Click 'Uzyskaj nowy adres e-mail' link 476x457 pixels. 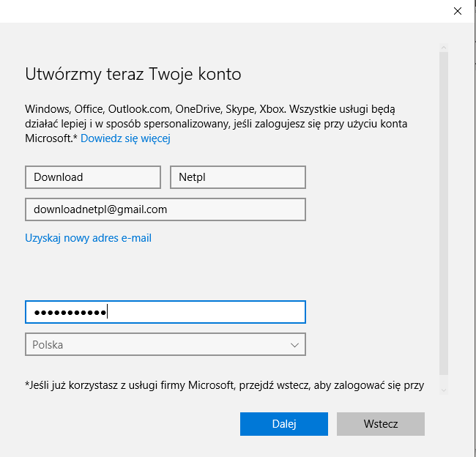[88, 238]
